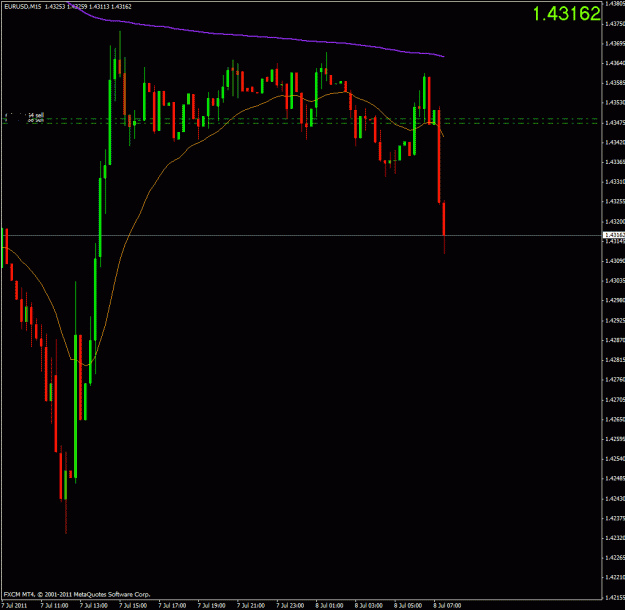Click the '7 Jul 23:00' time label
The image size is (625, 610).
pos(290,606)
